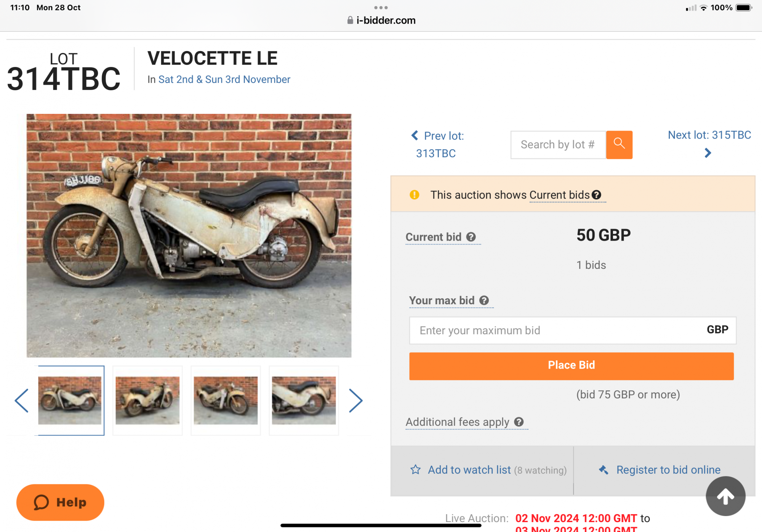The width and height of the screenshot is (762, 532).
Task: Show next gallery thumbnails with right arrow
Action: [x=355, y=401]
